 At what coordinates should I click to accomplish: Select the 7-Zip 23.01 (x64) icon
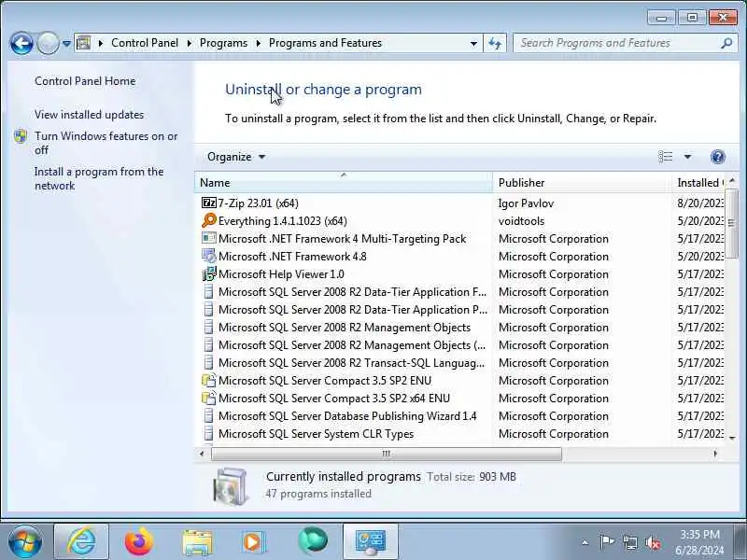click(208, 203)
